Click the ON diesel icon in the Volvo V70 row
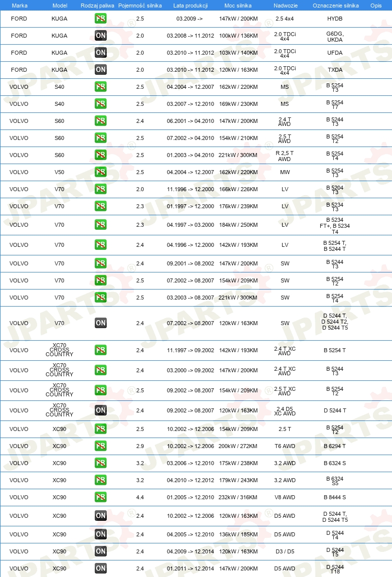This screenshot has height=577, width=392. [x=100, y=323]
